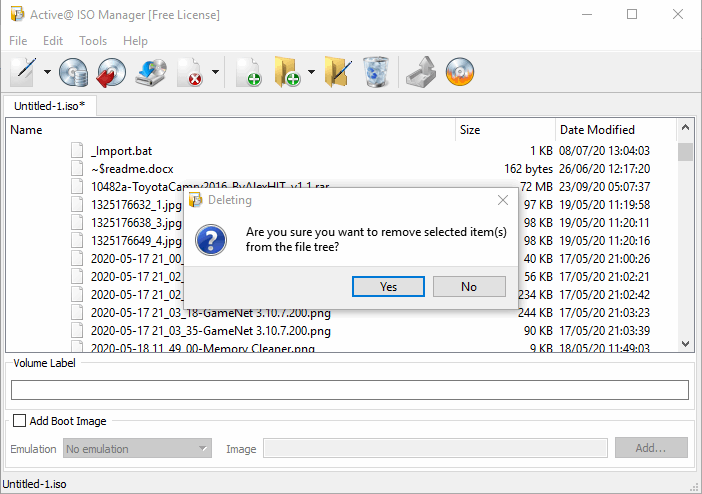Open the Tools menu
The width and height of the screenshot is (702, 494).
[x=93, y=41]
